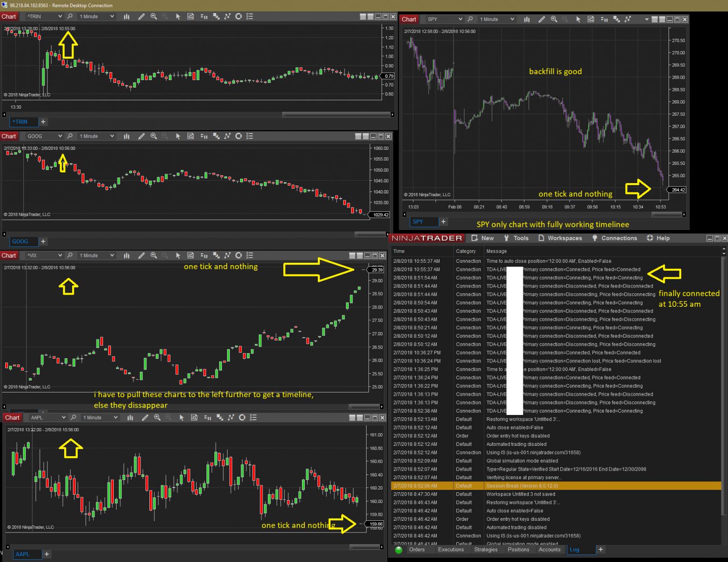Zoom in on the ^TRIN chart
728x562 pixels.
click(x=154, y=16)
